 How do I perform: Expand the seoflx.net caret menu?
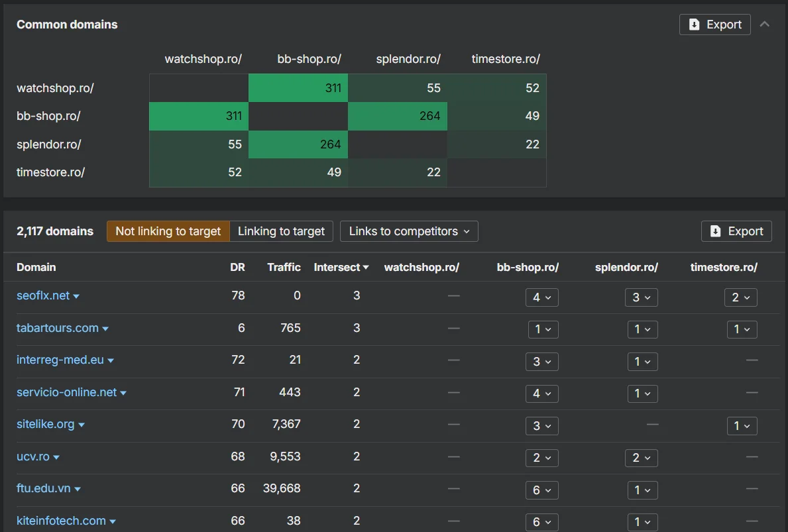click(x=76, y=296)
